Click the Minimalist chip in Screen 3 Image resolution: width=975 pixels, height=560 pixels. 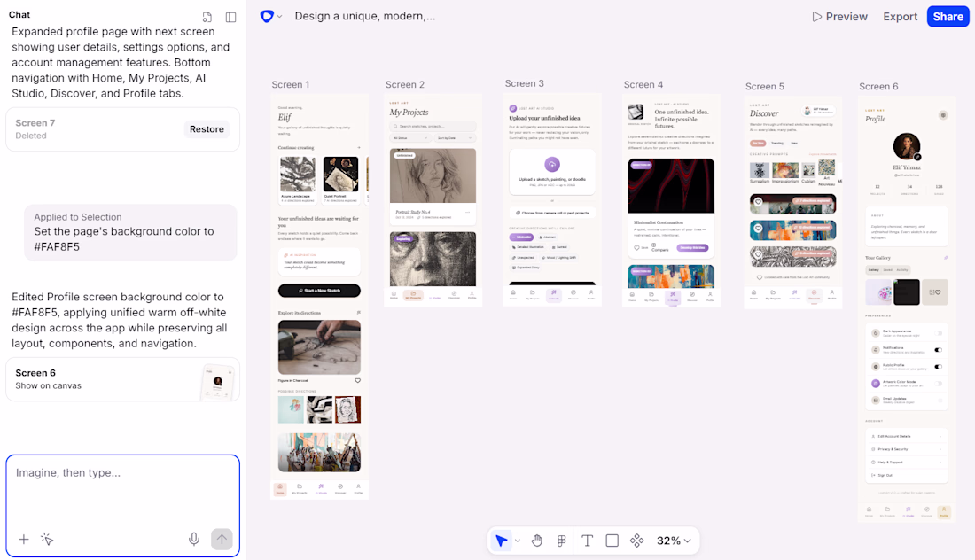tap(522, 237)
